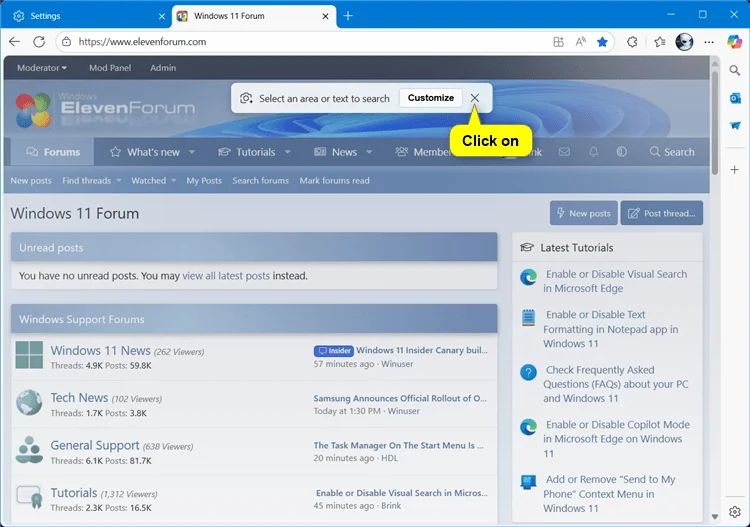Click the visual search camera icon
The image size is (750, 527).
(x=246, y=99)
